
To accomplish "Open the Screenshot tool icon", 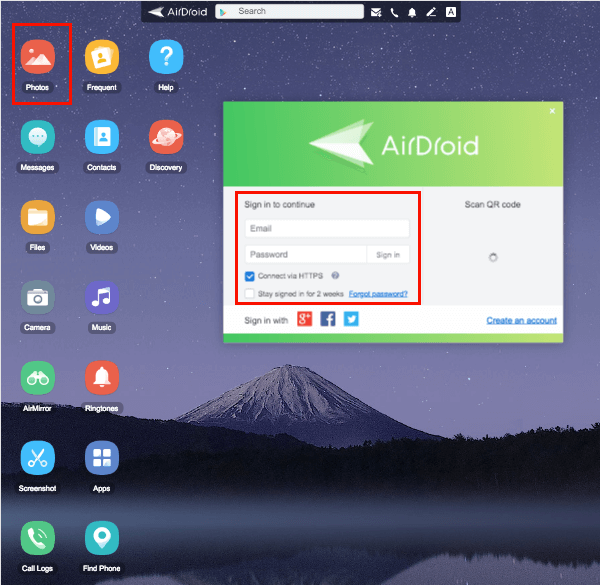I will click(x=38, y=458).
